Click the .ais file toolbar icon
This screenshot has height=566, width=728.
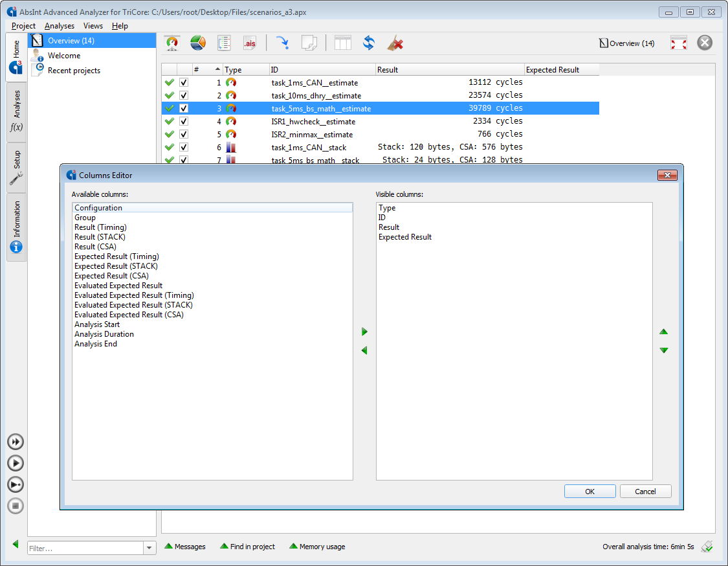(x=250, y=43)
